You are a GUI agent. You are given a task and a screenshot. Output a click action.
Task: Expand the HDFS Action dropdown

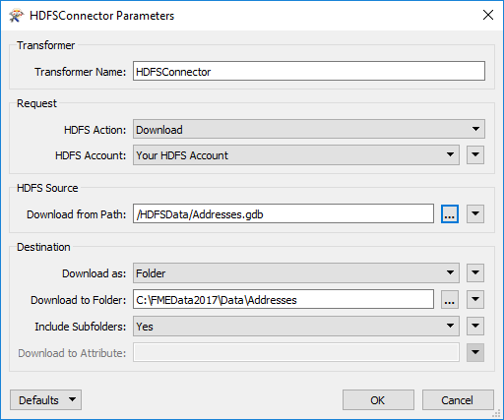309,129
